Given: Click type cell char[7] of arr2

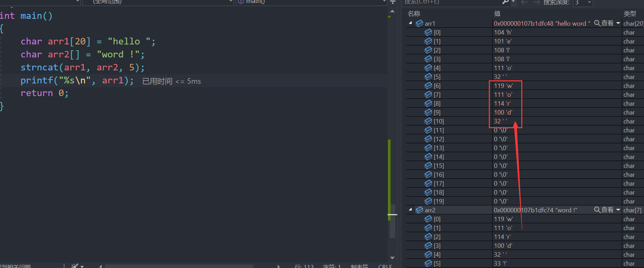Looking at the screenshot, I should pos(632,210).
